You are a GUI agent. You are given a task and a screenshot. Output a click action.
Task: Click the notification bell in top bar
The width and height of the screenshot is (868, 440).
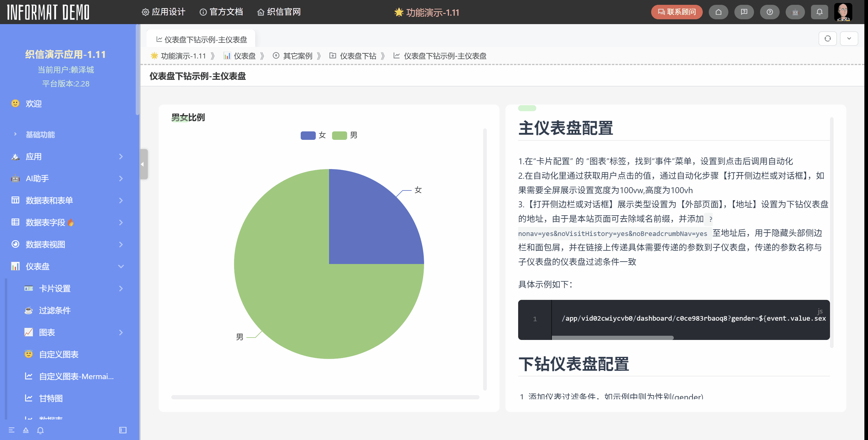click(x=819, y=12)
